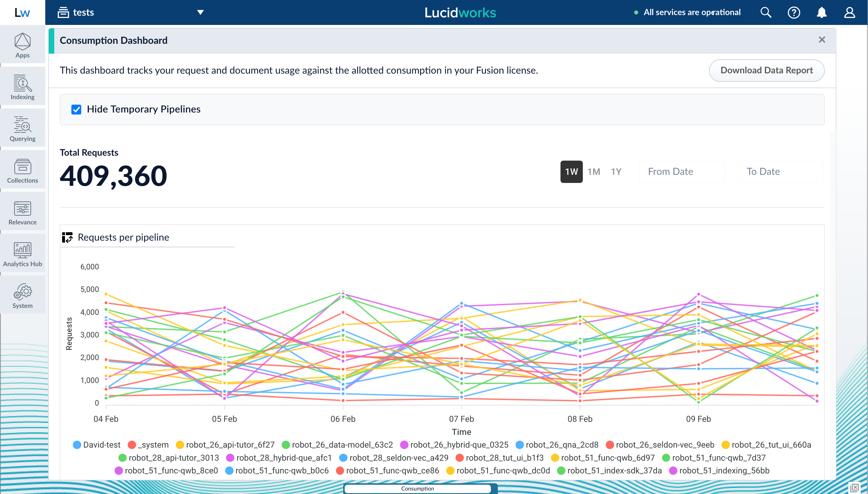
Task: Click the Lucidworks header logo
Action: point(460,12)
